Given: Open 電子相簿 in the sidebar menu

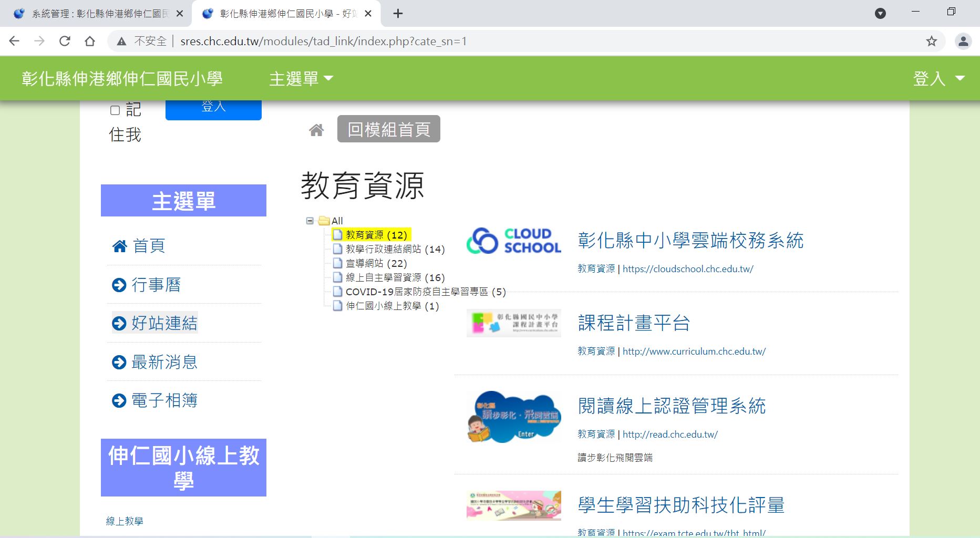Looking at the screenshot, I should [x=155, y=400].
